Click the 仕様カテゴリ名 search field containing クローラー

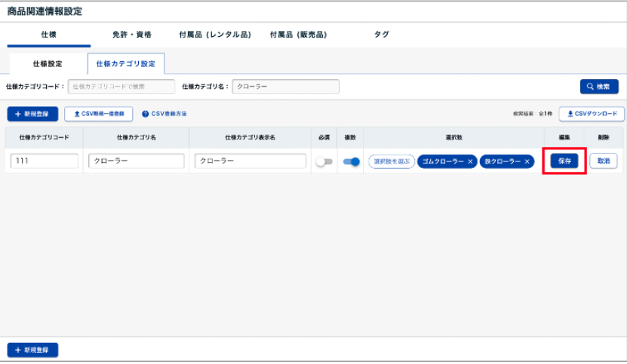click(x=285, y=87)
